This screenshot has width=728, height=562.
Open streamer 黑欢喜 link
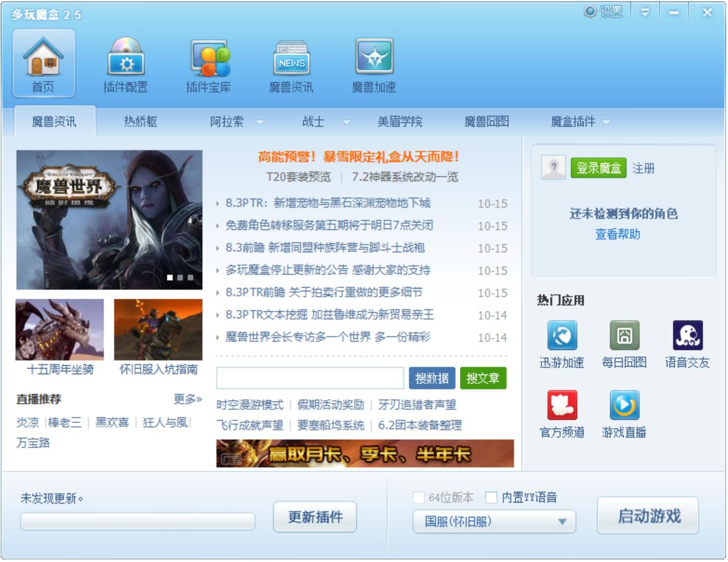(x=112, y=422)
